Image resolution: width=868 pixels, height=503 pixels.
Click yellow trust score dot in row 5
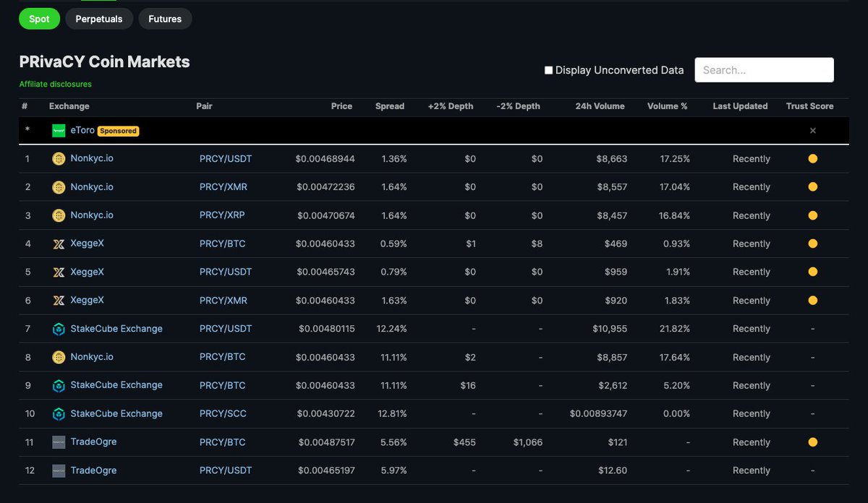point(812,272)
